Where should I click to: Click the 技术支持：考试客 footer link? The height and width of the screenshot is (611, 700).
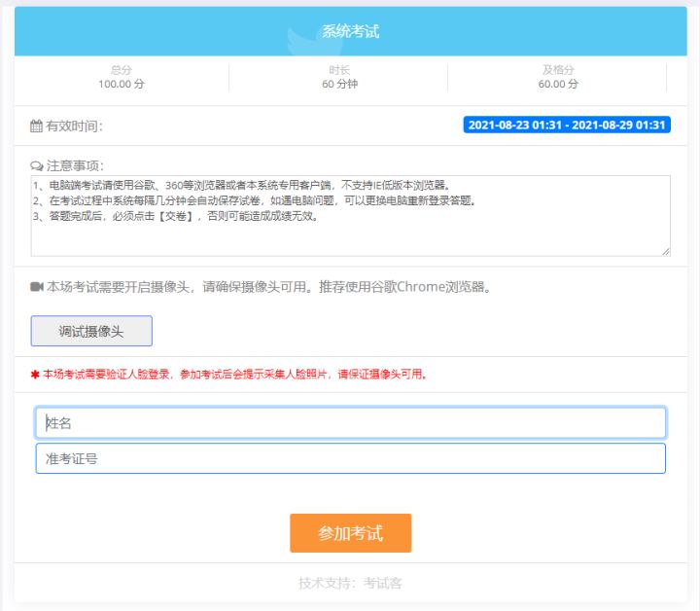(350, 583)
